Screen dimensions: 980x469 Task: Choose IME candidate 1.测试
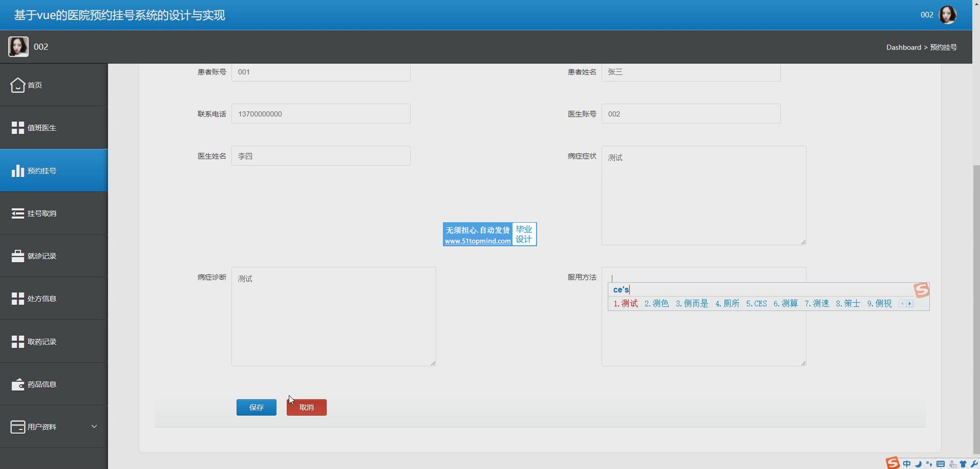(x=626, y=304)
